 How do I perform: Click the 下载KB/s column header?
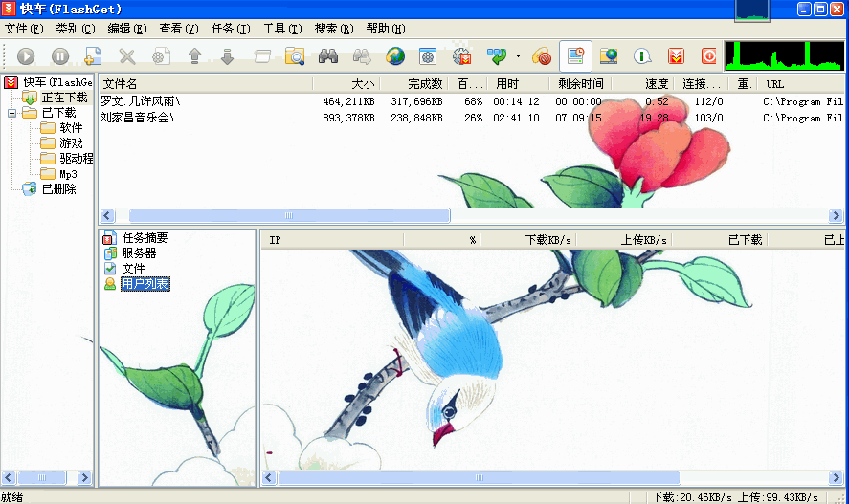tap(528, 239)
